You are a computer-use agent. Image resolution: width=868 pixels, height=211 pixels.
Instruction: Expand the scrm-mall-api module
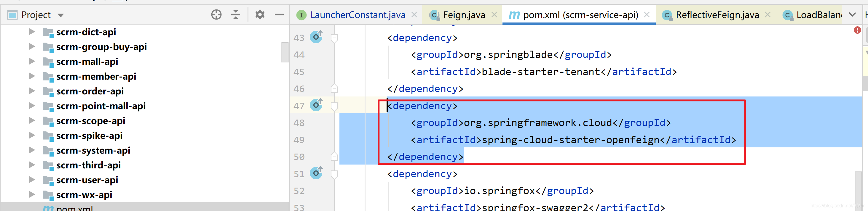pyautogui.click(x=32, y=61)
